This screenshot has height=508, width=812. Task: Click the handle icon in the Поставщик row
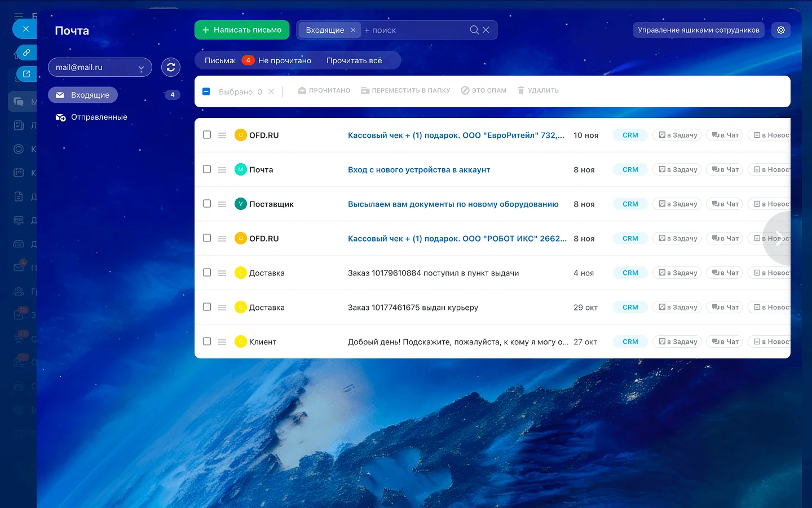222,204
